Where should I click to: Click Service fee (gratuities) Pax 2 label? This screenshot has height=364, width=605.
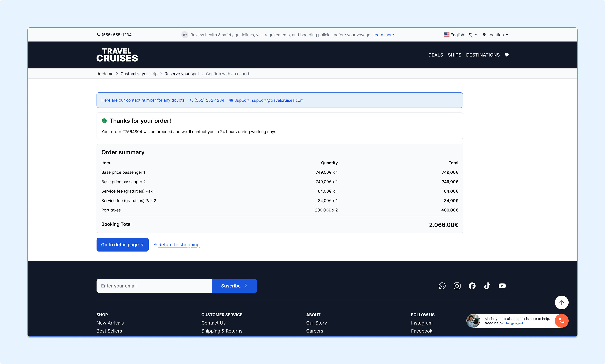[129, 201]
